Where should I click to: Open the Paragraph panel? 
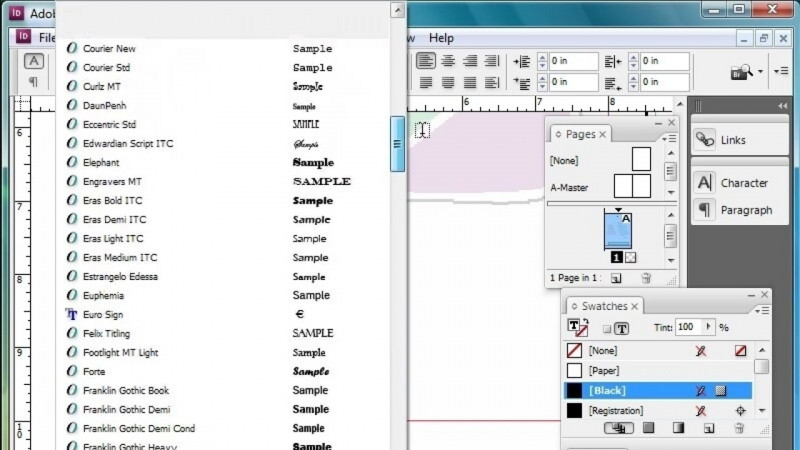(x=740, y=210)
